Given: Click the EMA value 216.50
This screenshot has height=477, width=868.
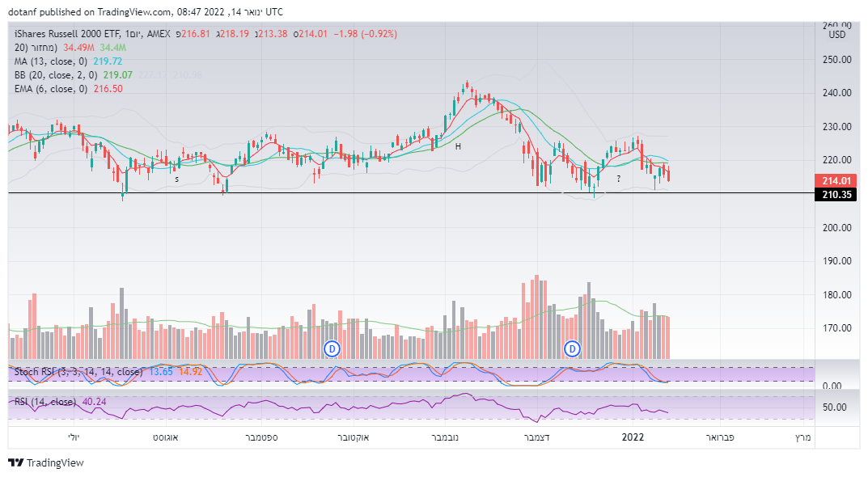Looking at the screenshot, I should click(108, 89).
